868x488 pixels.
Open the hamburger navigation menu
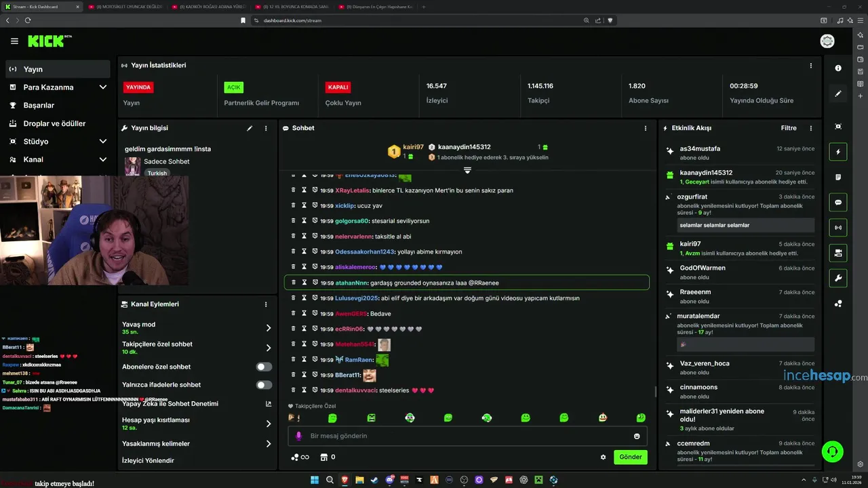point(14,41)
